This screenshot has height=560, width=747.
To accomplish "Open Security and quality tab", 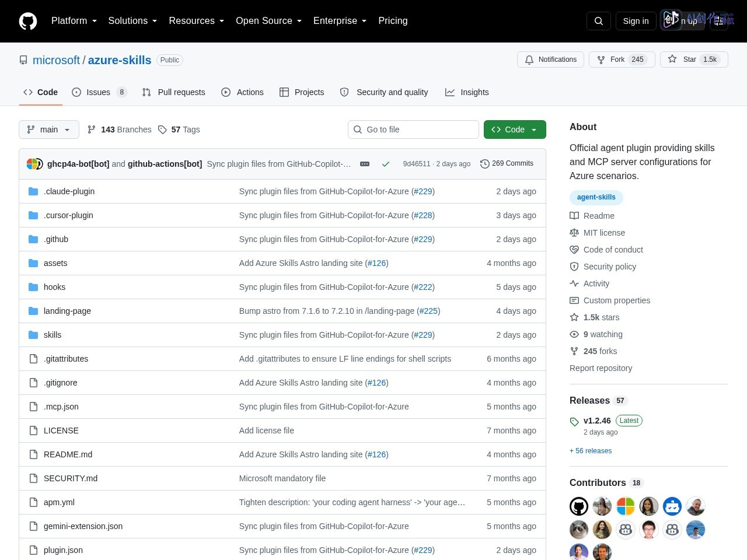I will [384, 92].
